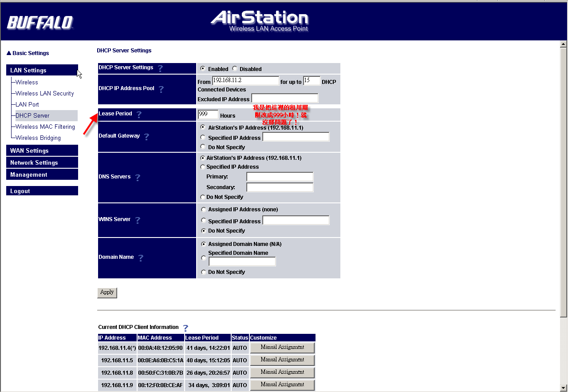Click the 'for up to' device count field

pyautogui.click(x=312, y=81)
